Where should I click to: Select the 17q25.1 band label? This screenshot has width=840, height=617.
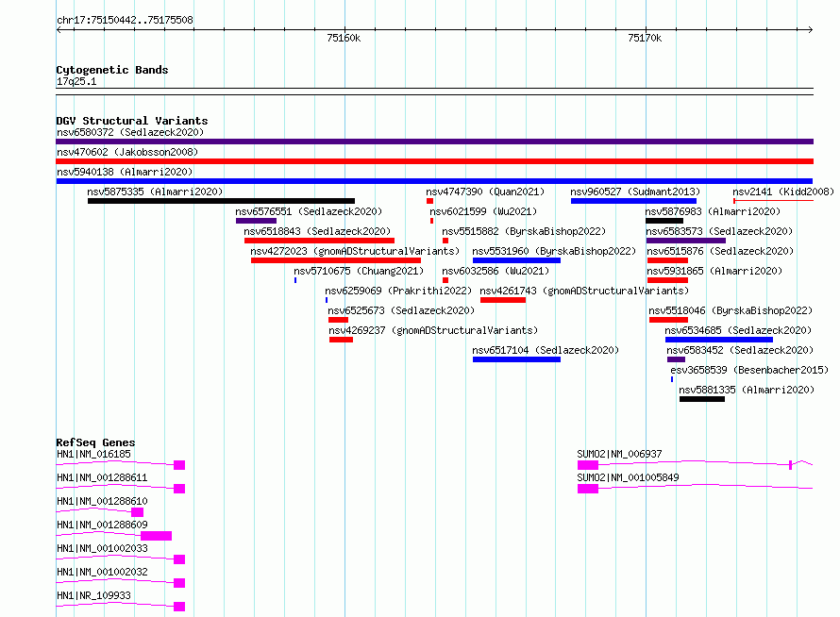[x=76, y=82]
